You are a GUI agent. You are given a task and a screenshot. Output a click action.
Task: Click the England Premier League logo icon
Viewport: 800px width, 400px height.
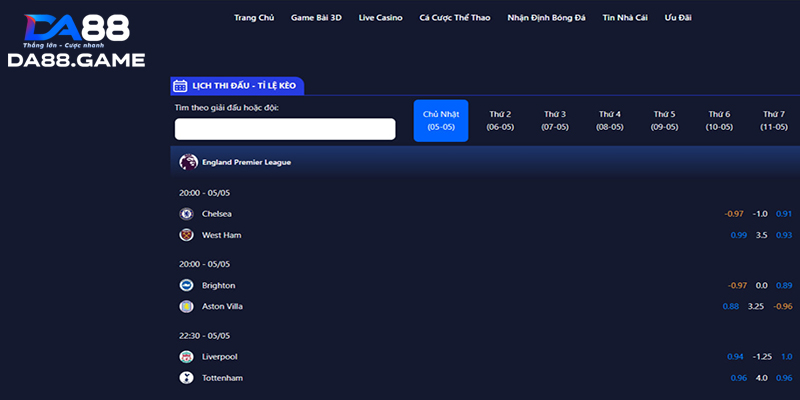[x=188, y=162]
